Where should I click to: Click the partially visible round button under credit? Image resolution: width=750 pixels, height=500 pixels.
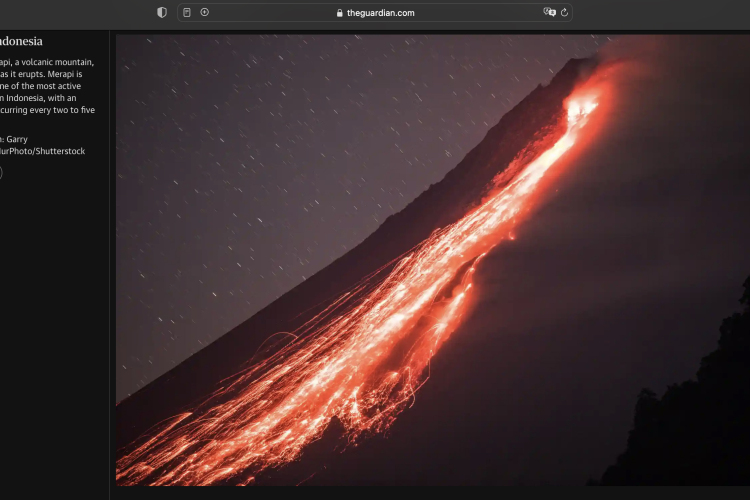point(0,173)
